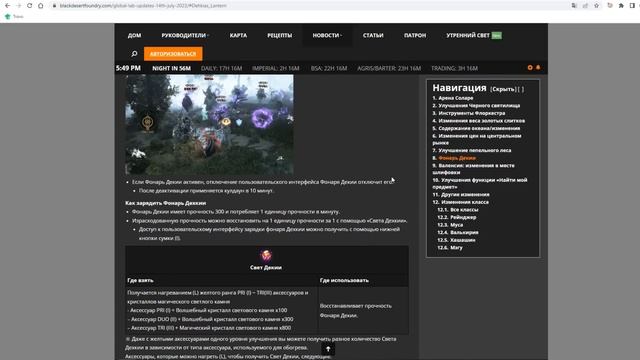Click the browser forward arrow

[18, 6]
